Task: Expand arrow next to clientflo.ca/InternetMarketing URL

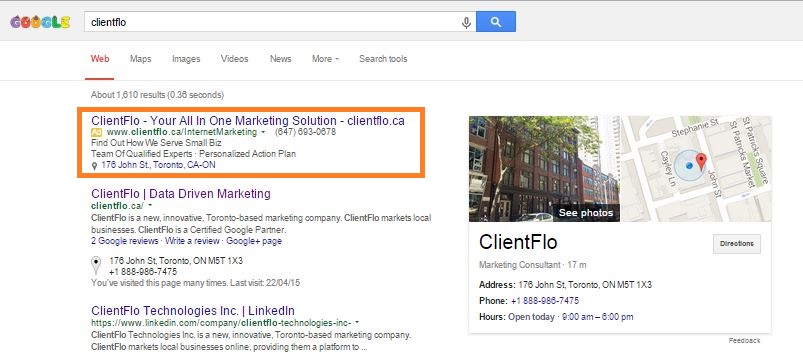Action: [263, 132]
